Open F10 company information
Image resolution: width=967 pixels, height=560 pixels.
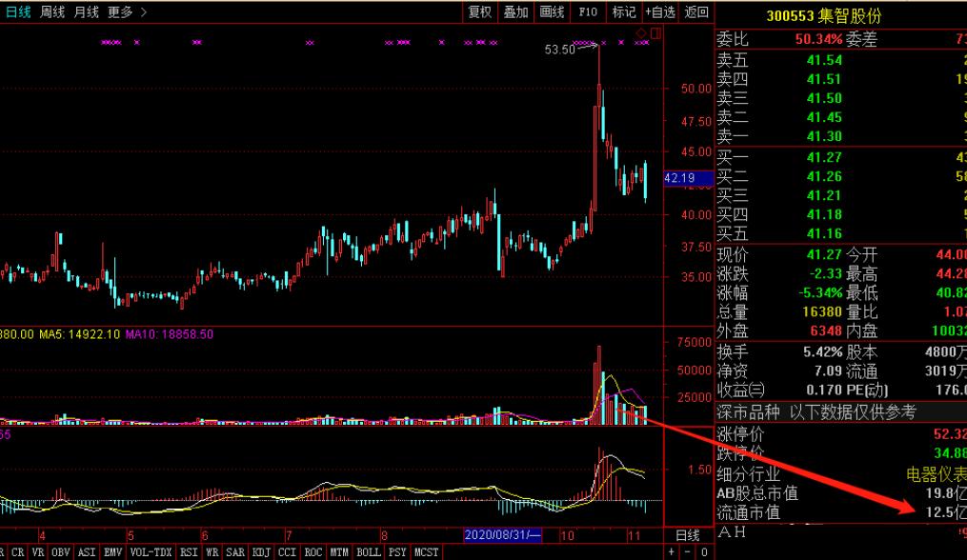point(588,11)
